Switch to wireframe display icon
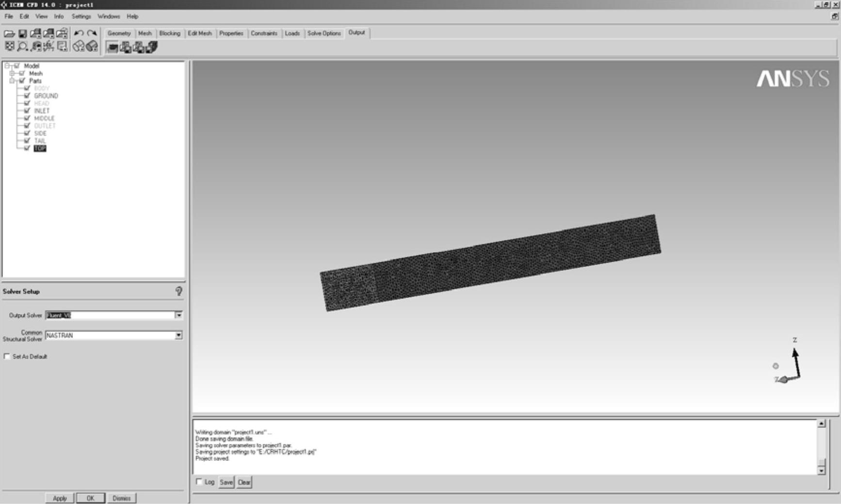 click(x=79, y=47)
